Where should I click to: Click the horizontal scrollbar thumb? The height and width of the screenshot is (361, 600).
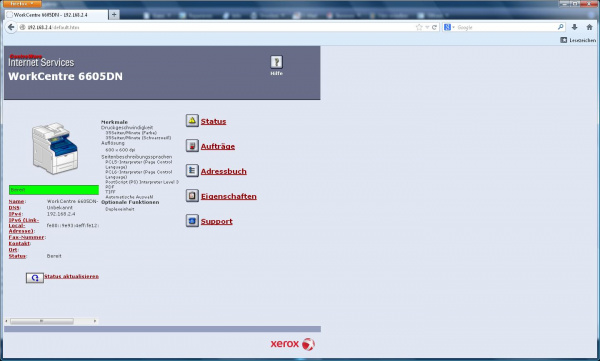(x=42, y=321)
